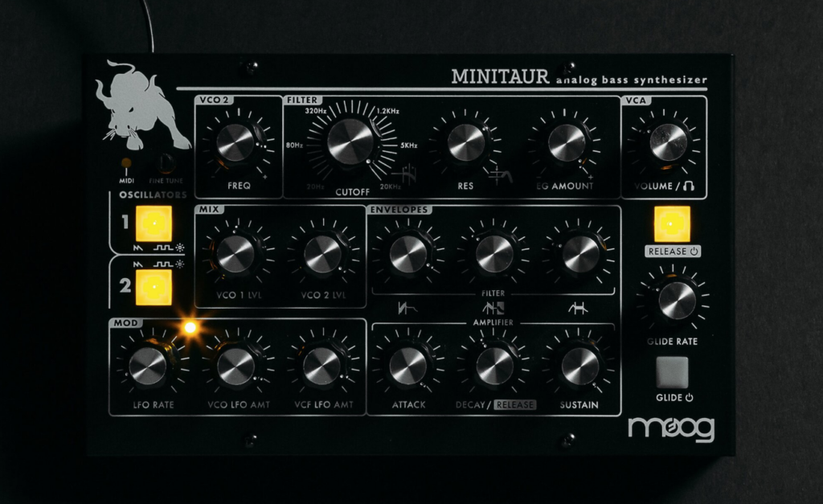Click the oscillator 1 square wave icon

point(163,248)
